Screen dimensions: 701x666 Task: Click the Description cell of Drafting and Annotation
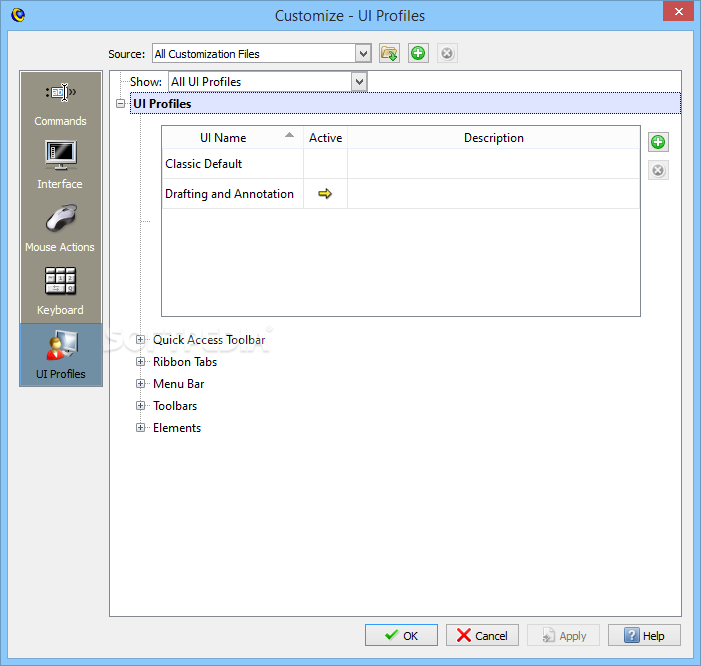(x=494, y=194)
